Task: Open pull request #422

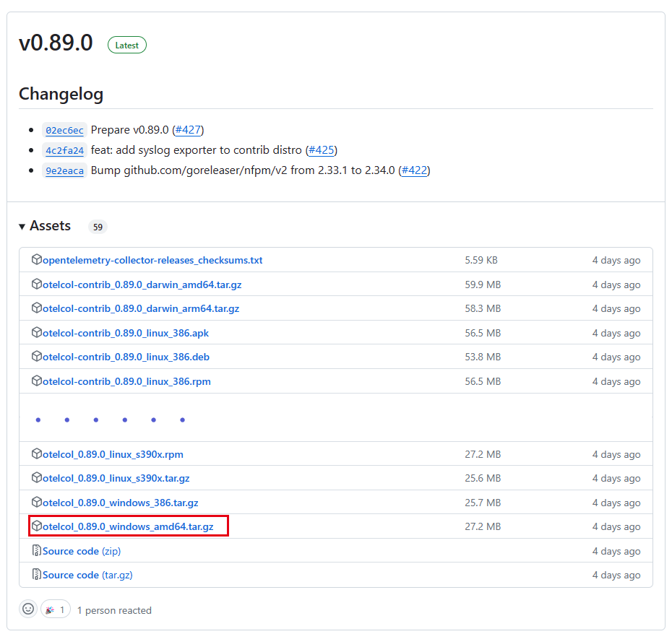Action: click(414, 170)
